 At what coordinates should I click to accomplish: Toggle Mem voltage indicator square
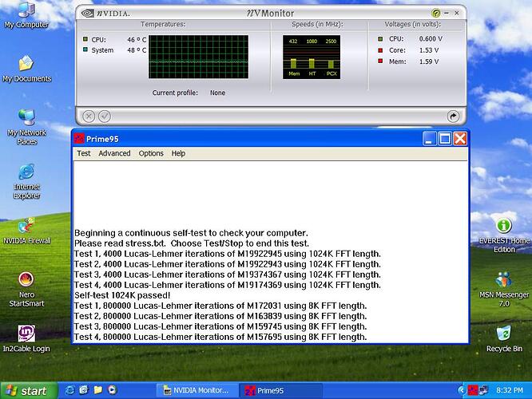(380, 61)
